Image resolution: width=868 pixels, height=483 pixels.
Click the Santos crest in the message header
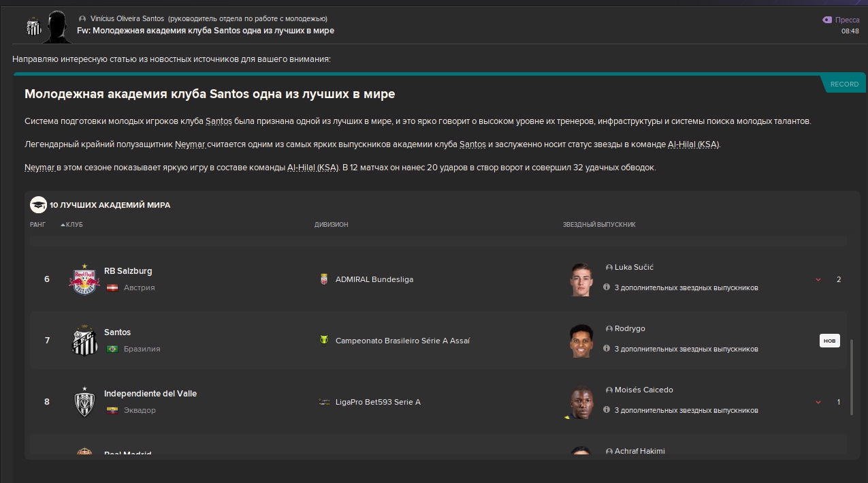[33, 26]
